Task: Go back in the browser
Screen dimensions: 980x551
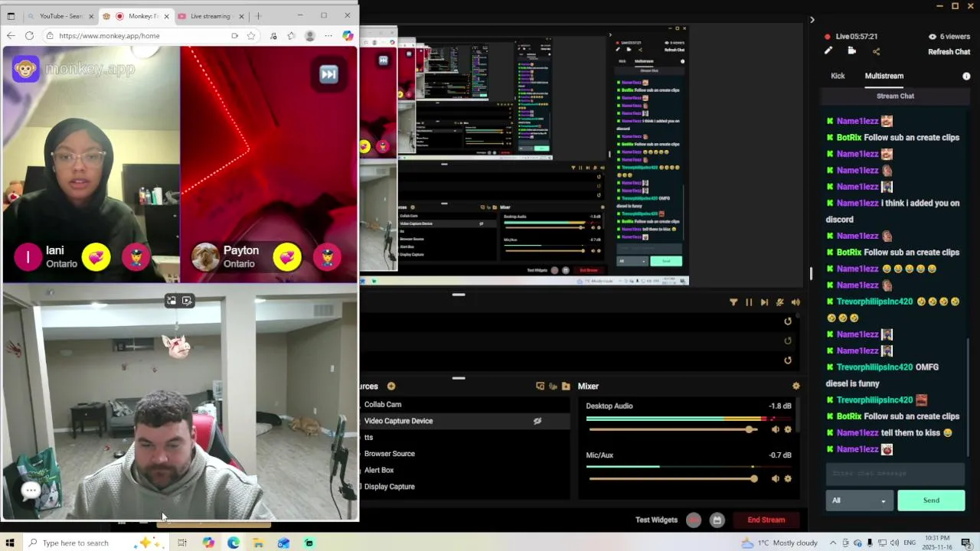Action: (x=11, y=36)
